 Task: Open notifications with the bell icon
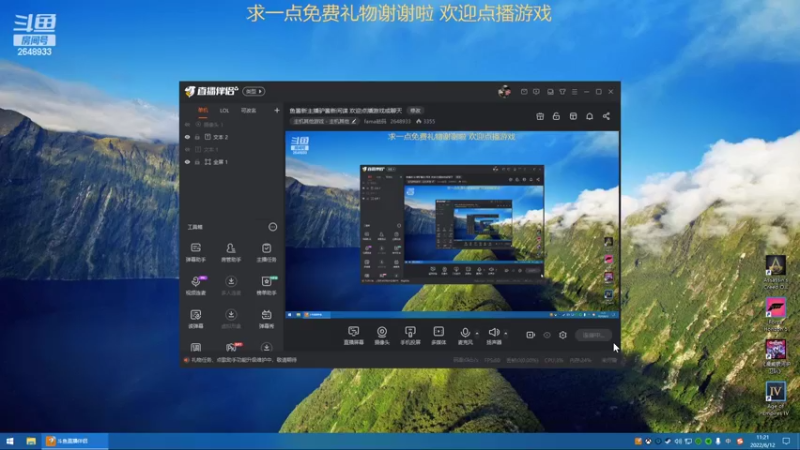pos(589,116)
